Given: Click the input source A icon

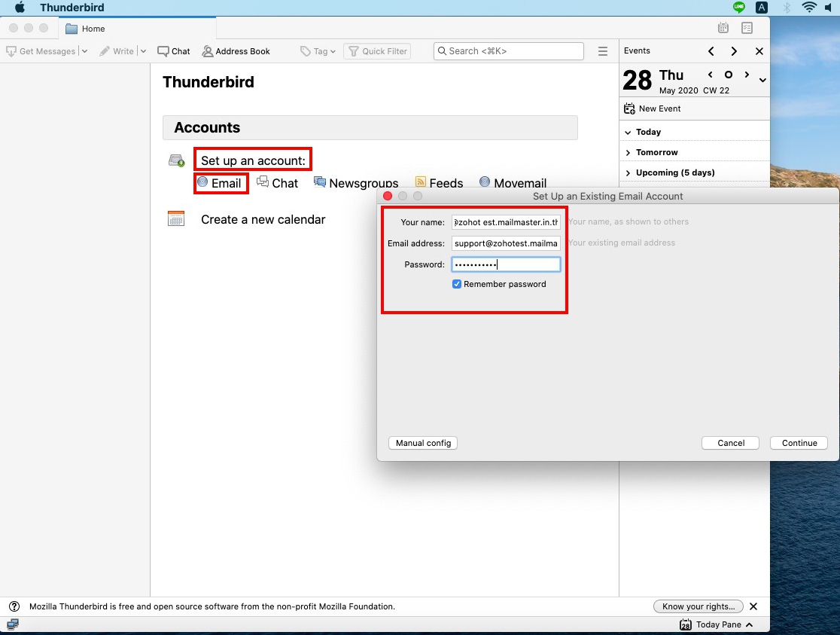Looking at the screenshot, I should click(761, 7).
